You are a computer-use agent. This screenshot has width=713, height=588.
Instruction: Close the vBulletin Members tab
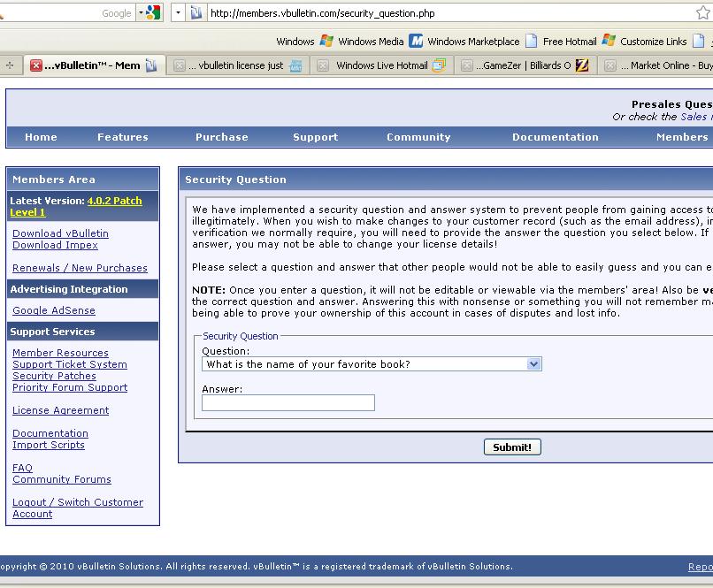click(36, 65)
